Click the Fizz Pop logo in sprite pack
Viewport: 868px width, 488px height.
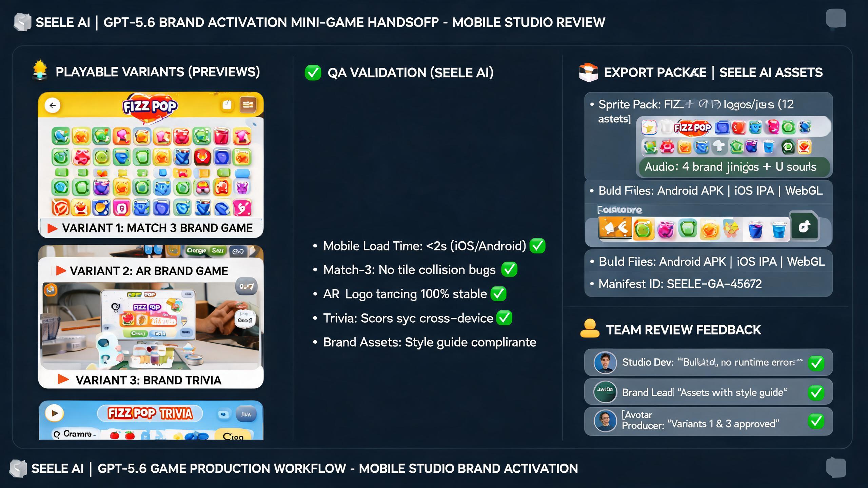692,127
